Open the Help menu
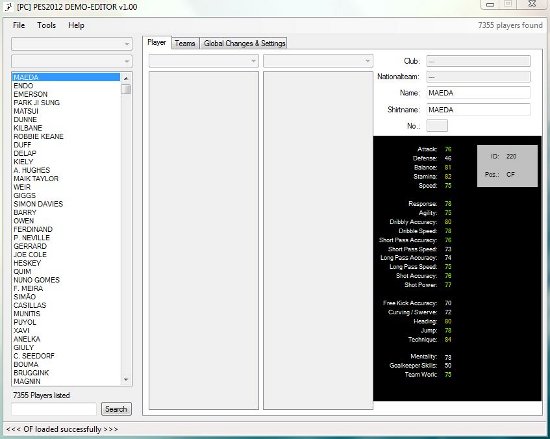 [x=76, y=25]
